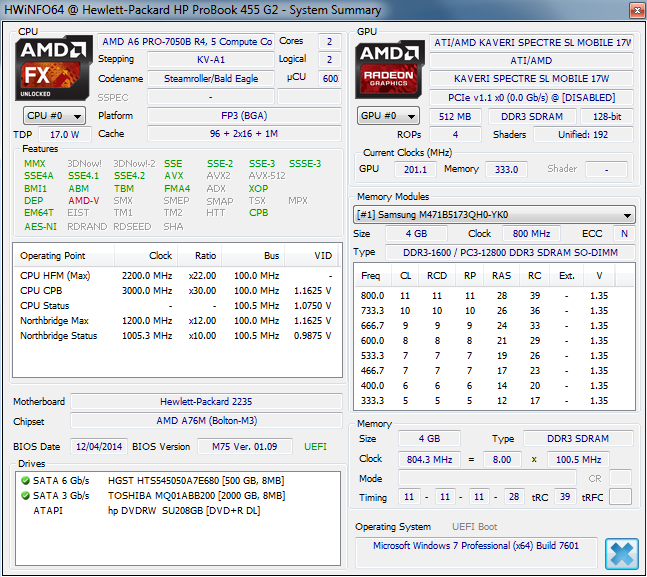
Task: Click the BIOS Version field M75 Ver. 01.09
Action: click(x=245, y=447)
